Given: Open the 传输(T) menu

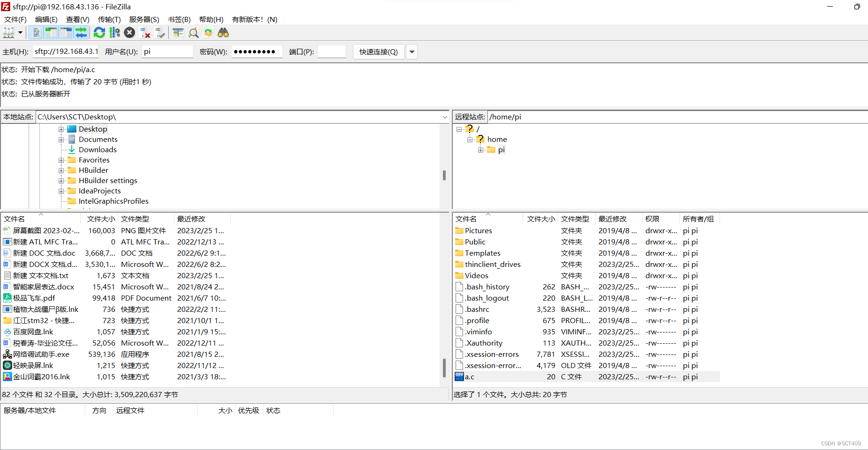Looking at the screenshot, I should (109, 19).
